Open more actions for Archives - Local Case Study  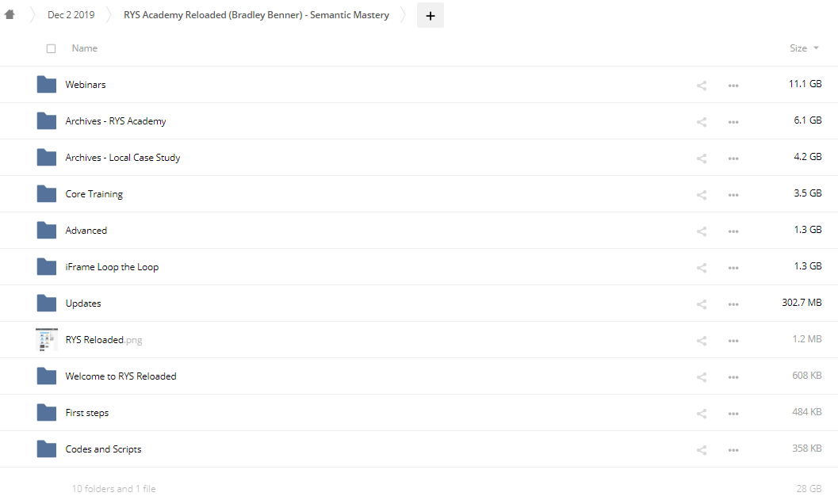click(x=733, y=158)
